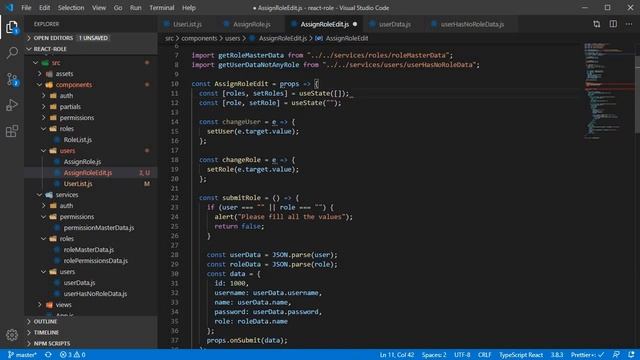This screenshot has height=360, width=640.
Task: Click the Open Changes icon in editor toolbar
Action: click(x=596, y=24)
